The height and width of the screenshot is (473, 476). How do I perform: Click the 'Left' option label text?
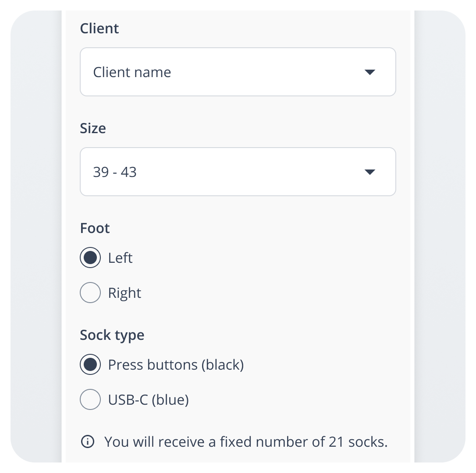pos(120,258)
